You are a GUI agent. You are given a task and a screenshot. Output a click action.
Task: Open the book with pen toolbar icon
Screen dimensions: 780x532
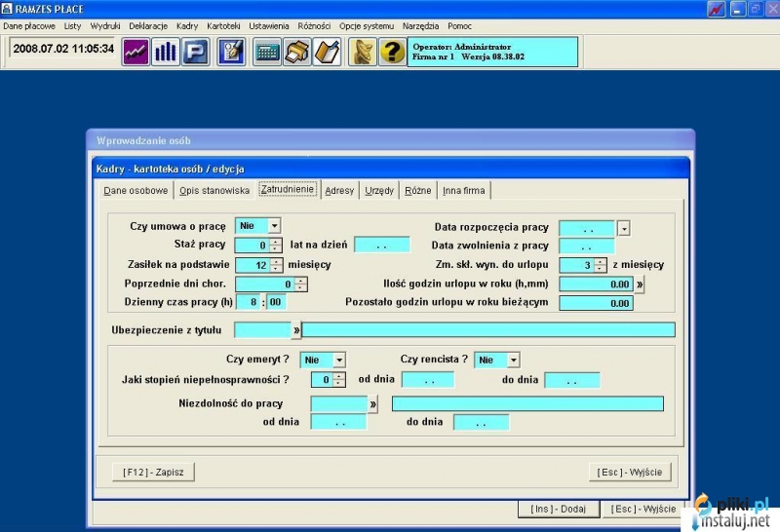327,52
